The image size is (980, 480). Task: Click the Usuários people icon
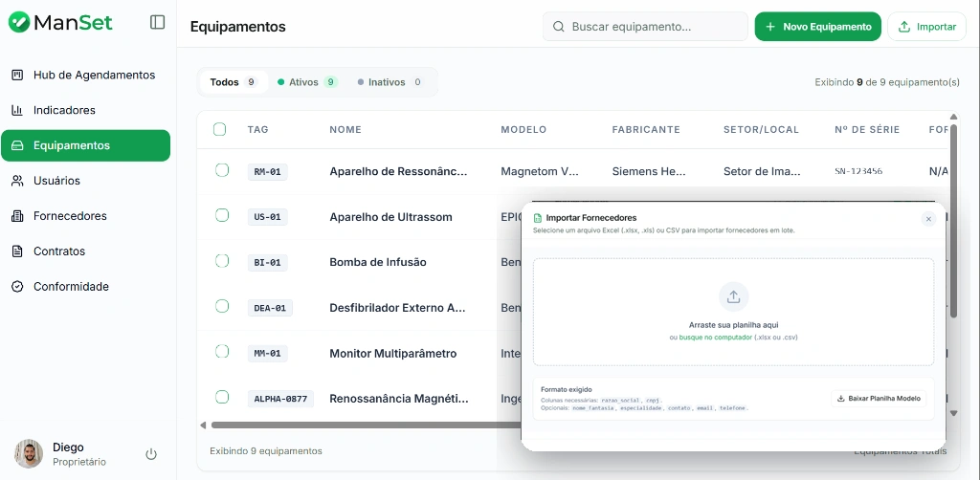tap(17, 181)
